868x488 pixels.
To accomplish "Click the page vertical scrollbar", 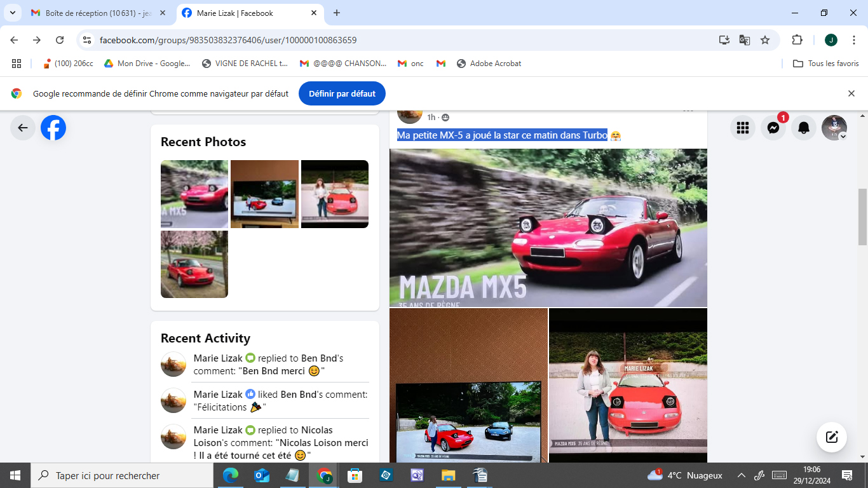I will pos(862,217).
